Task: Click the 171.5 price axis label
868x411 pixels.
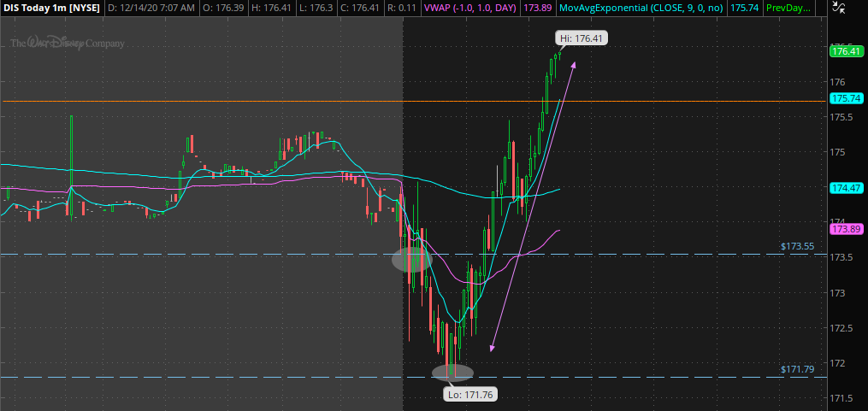Action: 841,398
